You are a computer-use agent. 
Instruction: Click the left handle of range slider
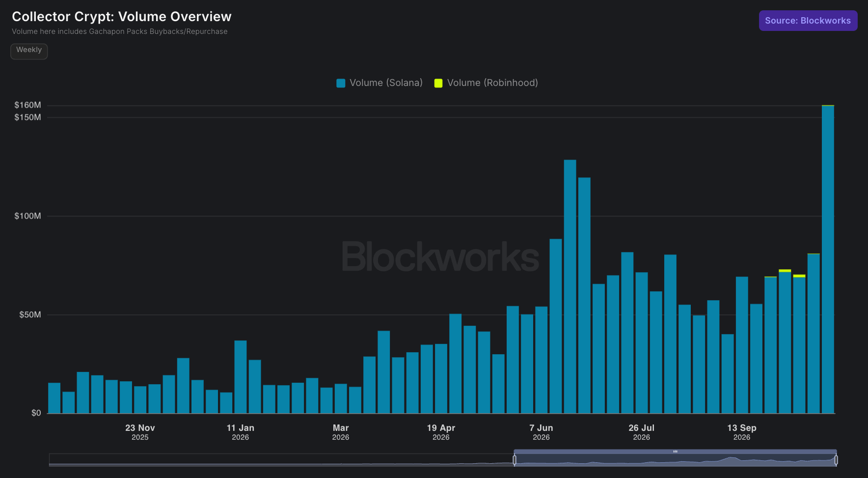[x=515, y=460]
